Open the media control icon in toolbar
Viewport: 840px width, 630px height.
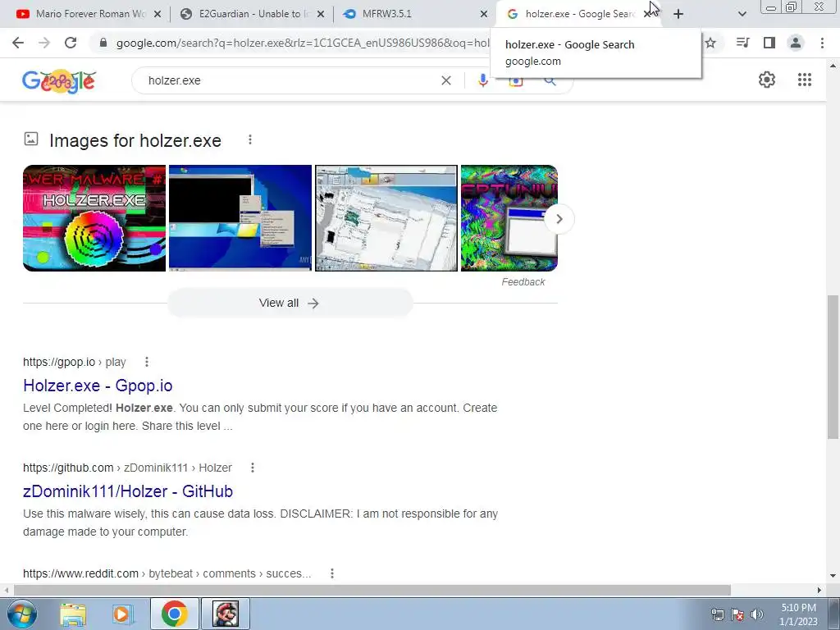point(742,43)
